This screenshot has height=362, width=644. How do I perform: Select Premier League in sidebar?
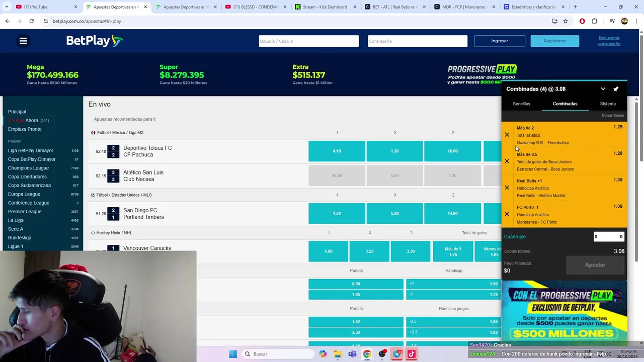24,212
